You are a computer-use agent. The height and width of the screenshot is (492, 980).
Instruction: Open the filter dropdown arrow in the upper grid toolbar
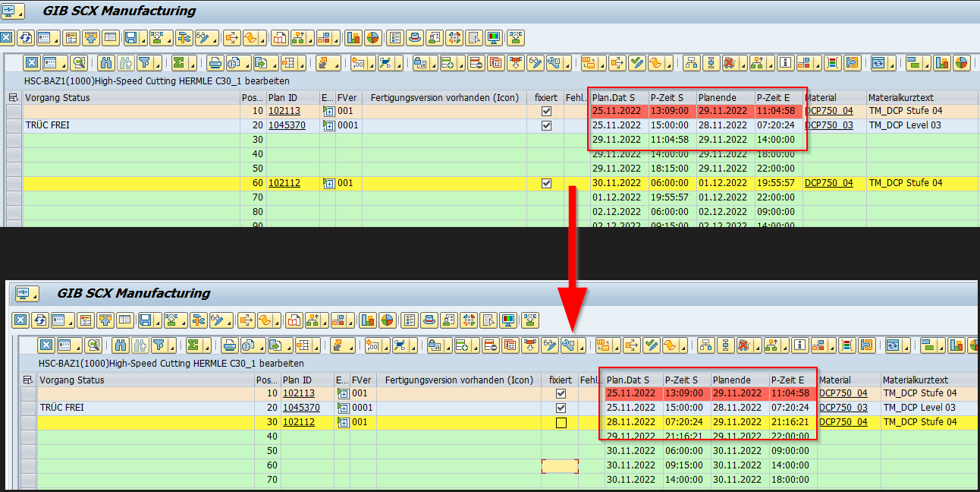coord(156,64)
